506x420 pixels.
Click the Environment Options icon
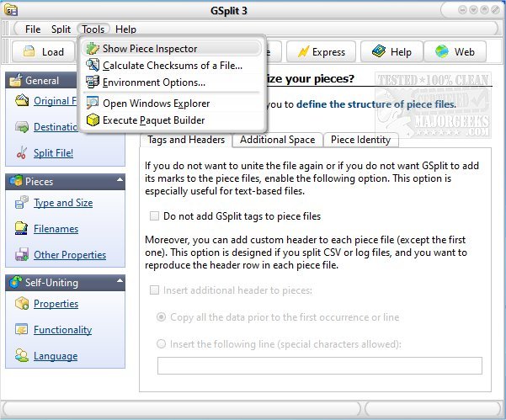pos(93,82)
